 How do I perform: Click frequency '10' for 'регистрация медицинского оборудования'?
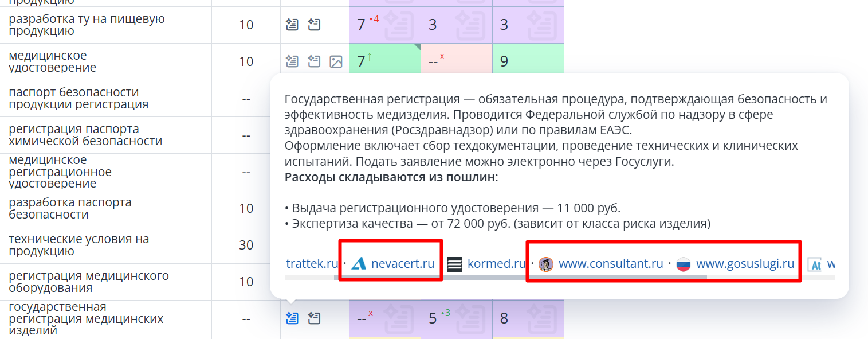pyautogui.click(x=246, y=282)
